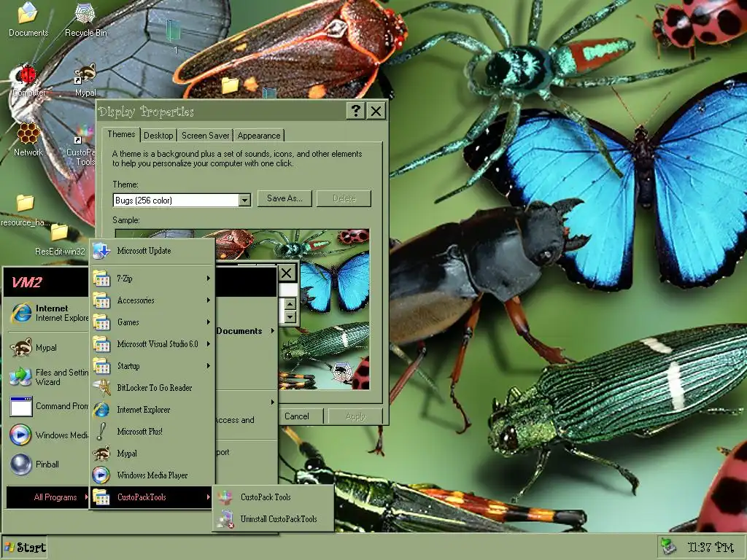Open Windows Media Player in All Programs list
Viewport: 747px width, 560px height.
[152, 475]
